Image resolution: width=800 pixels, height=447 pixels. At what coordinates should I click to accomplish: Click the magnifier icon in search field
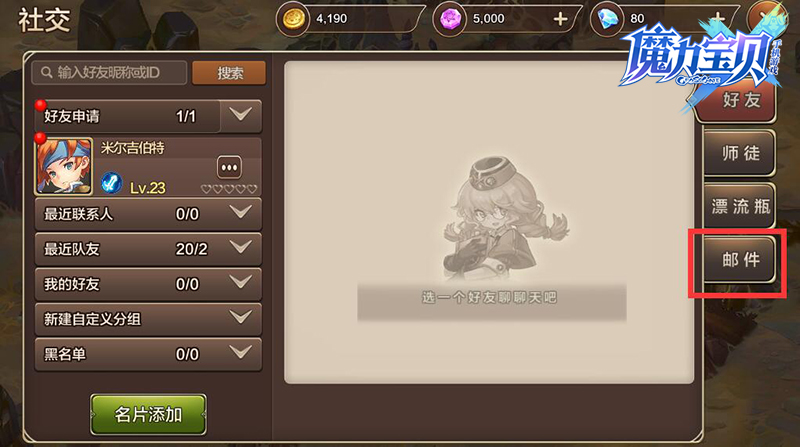(x=46, y=73)
